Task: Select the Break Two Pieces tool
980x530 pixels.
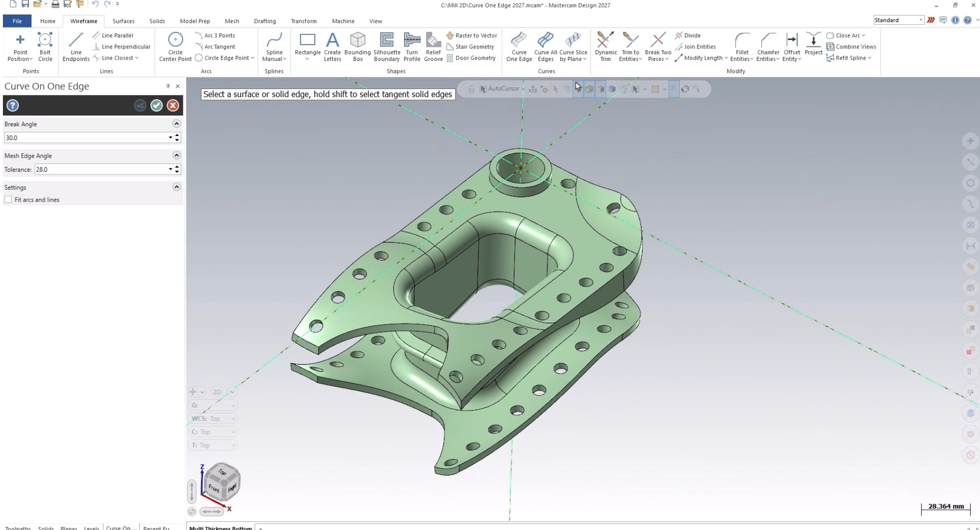Action: (658, 47)
